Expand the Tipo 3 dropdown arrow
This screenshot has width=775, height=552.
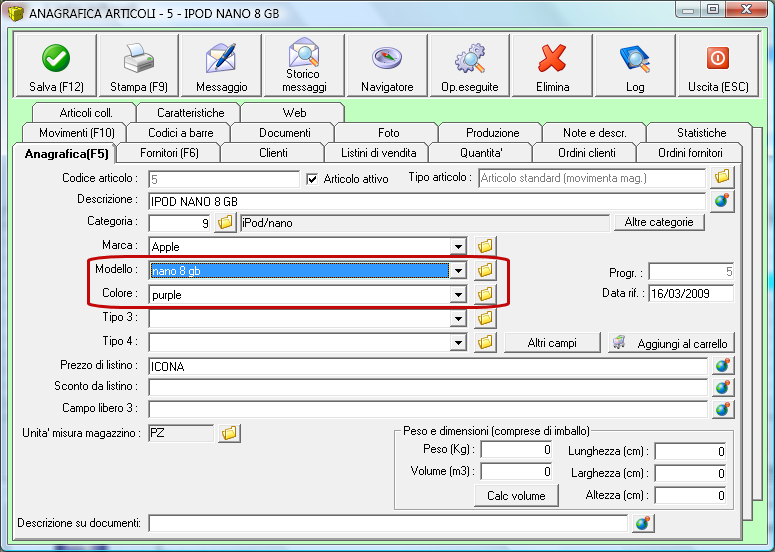tap(458, 318)
